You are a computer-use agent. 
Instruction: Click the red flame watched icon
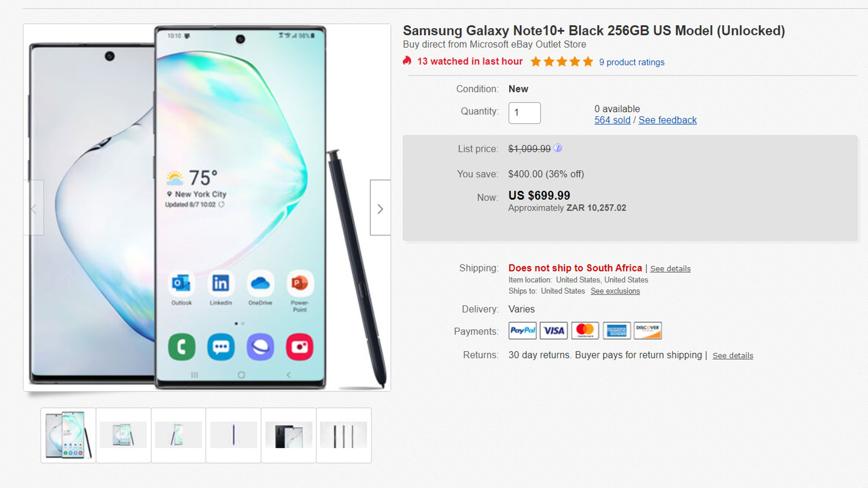(x=407, y=61)
